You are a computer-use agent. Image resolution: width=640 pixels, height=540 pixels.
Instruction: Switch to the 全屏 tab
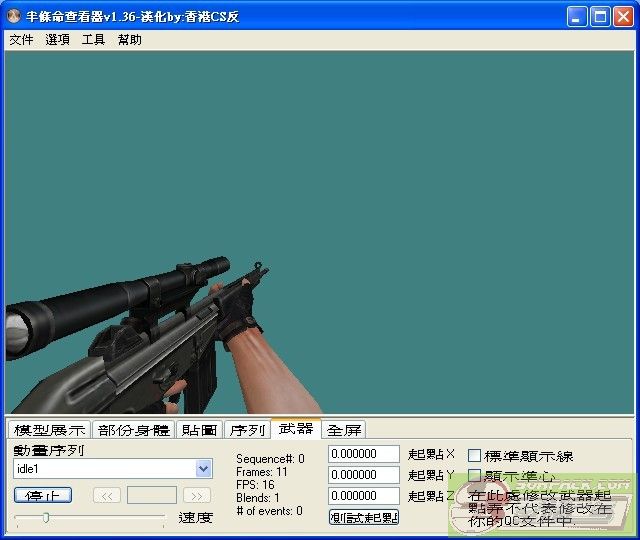pos(344,430)
